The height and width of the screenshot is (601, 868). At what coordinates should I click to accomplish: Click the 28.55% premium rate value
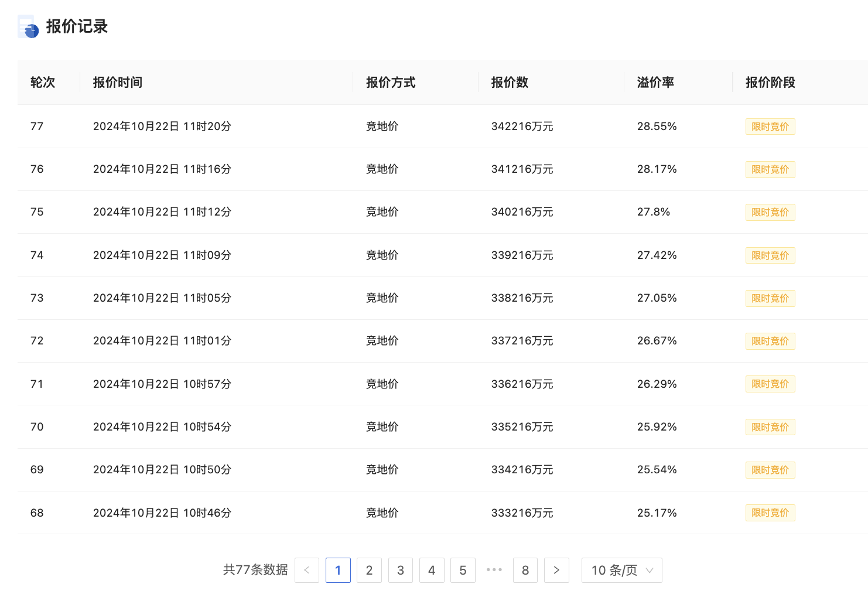pyautogui.click(x=657, y=127)
